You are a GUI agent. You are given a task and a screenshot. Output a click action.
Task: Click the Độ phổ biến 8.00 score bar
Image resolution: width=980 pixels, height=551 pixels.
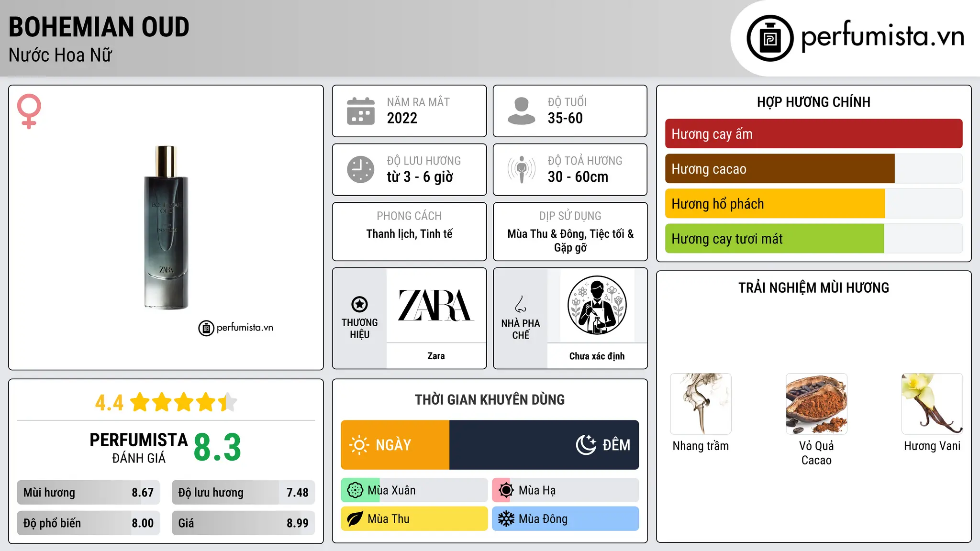tap(89, 523)
